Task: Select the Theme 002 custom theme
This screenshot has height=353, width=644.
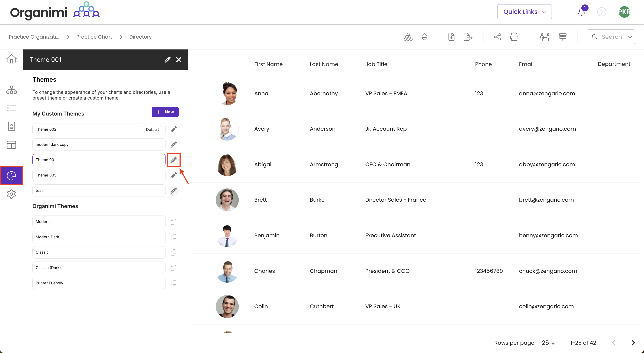Action: click(x=99, y=129)
